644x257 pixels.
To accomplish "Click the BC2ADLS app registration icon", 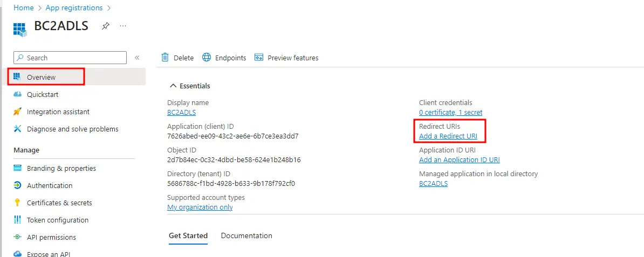I will coord(20,30).
